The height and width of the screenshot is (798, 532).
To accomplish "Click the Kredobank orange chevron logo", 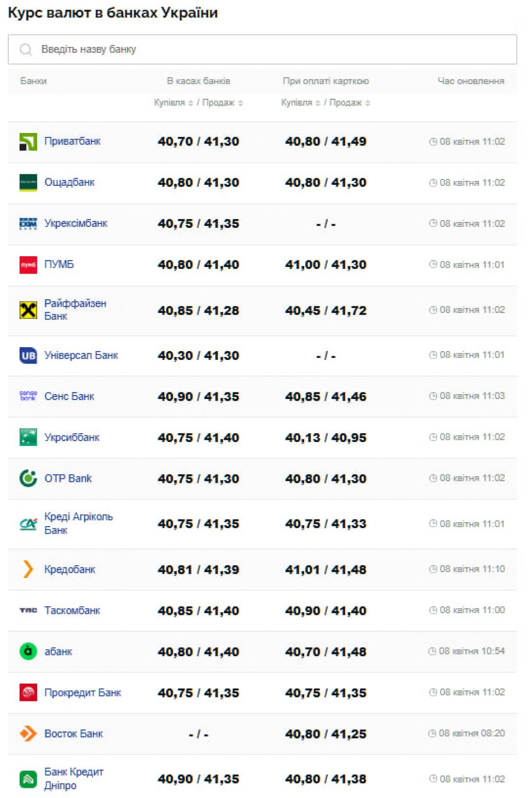I will click(x=28, y=569).
